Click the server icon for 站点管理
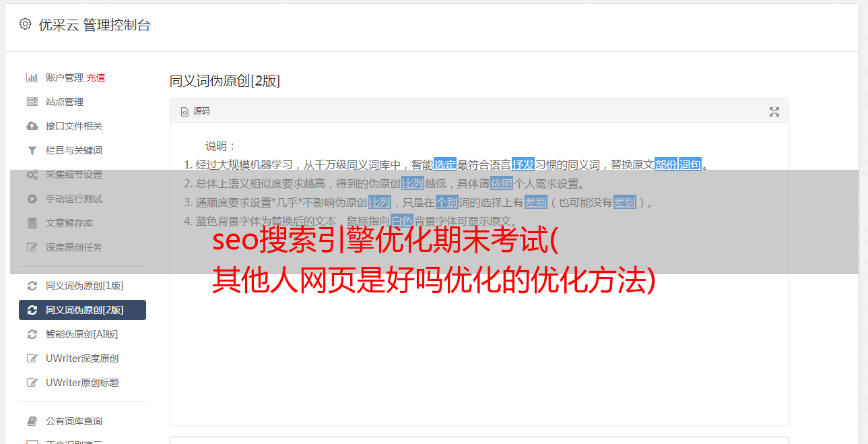 coord(32,102)
